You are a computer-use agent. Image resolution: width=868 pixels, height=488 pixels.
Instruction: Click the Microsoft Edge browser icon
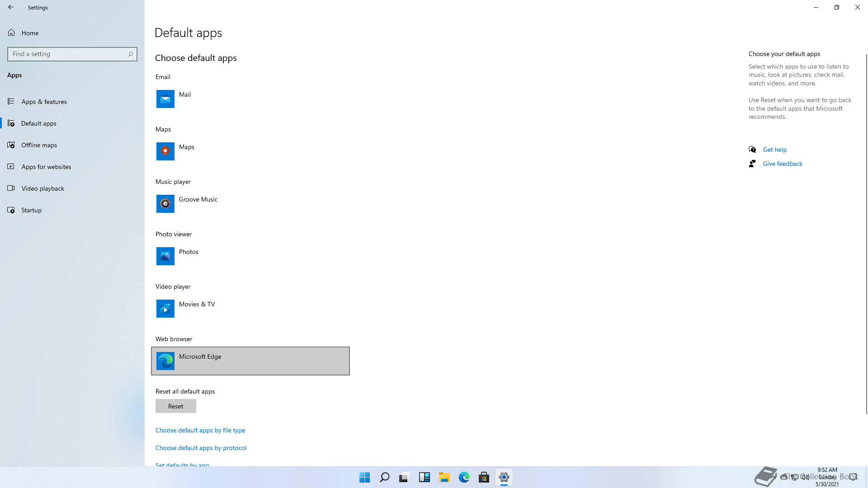pyautogui.click(x=165, y=361)
